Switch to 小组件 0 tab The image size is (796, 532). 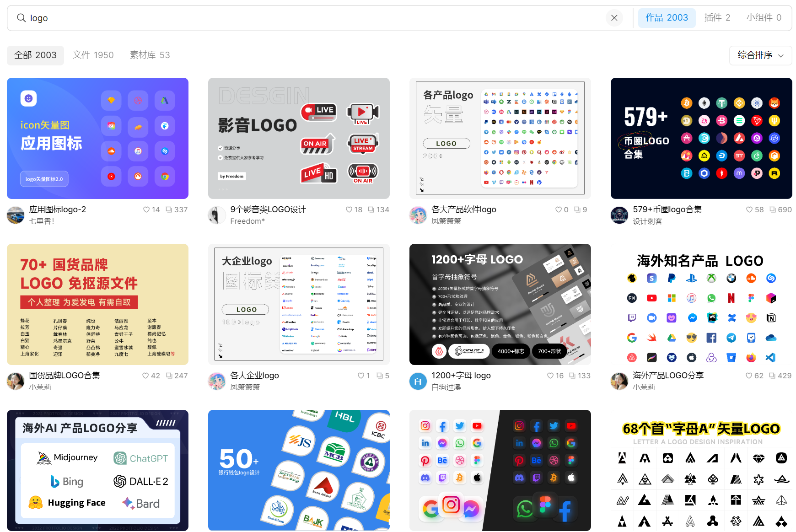coord(764,18)
